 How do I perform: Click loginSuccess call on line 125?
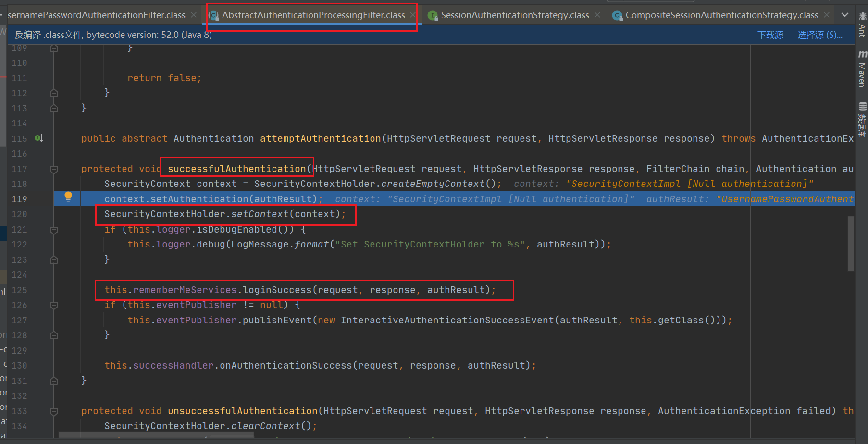click(277, 290)
